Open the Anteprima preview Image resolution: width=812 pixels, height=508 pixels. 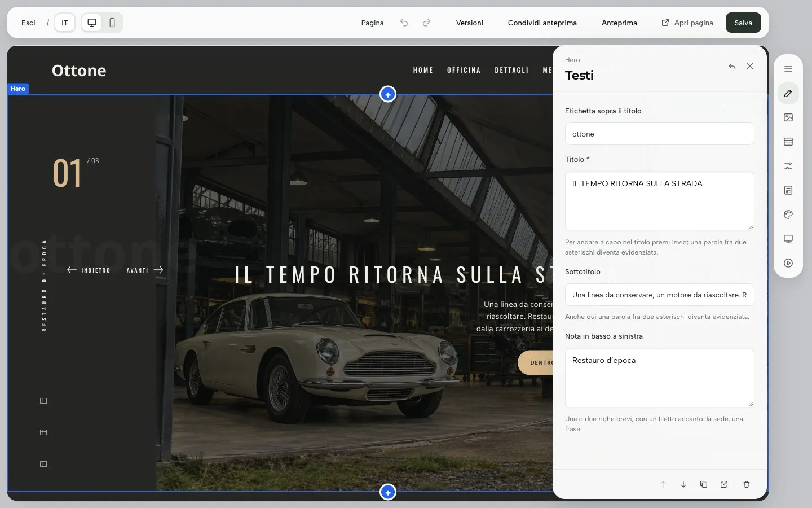click(619, 23)
